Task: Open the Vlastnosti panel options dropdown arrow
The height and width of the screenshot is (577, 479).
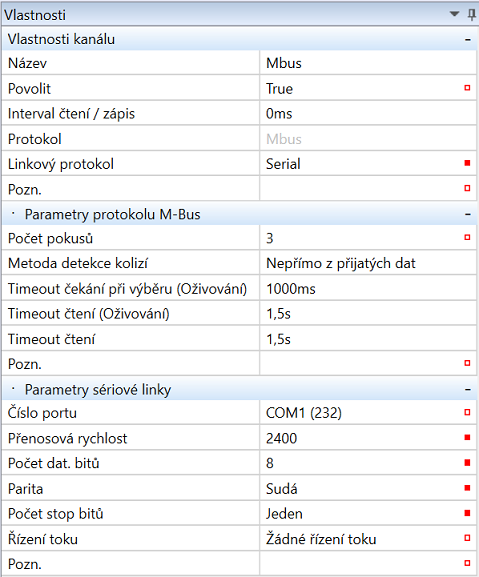Action: pyautogui.click(x=455, y=14)
